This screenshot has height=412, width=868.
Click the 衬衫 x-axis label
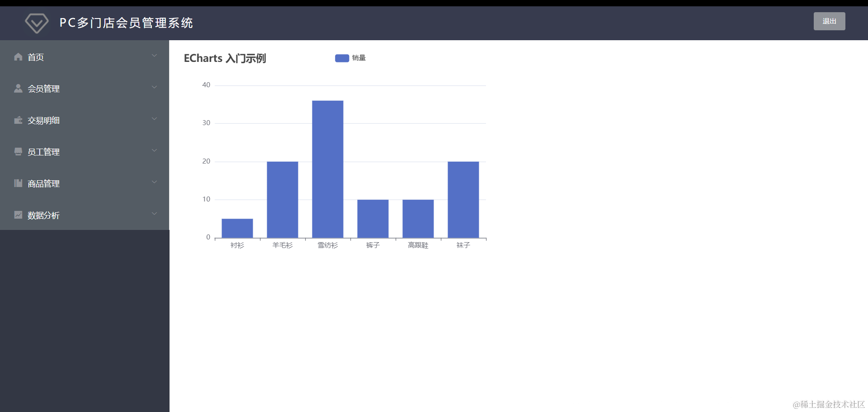237,245
